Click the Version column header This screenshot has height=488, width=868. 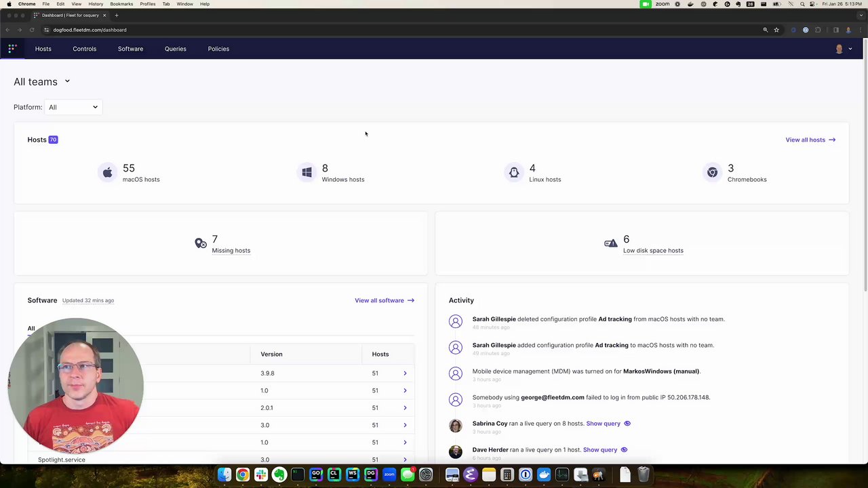271,354
